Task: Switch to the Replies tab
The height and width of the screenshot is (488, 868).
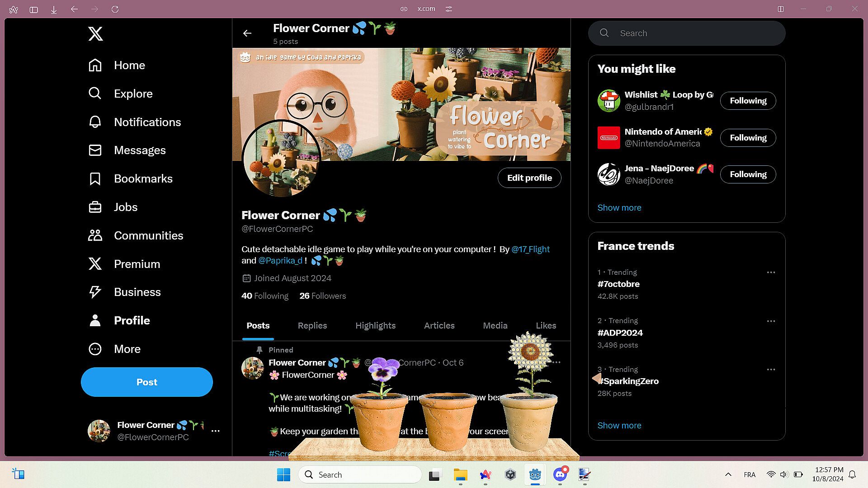Action: (x=312, y=326)
